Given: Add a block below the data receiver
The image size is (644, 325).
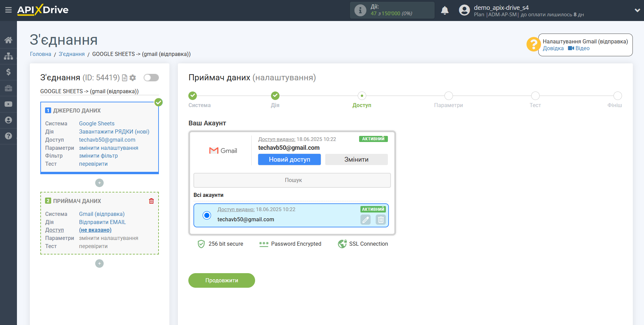Looking at the screenshot, I should 99,264.
